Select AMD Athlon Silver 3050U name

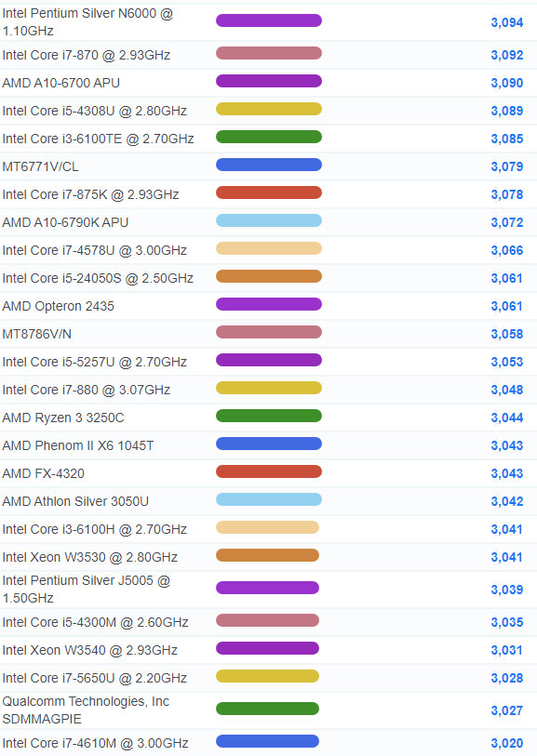[75, 501]
